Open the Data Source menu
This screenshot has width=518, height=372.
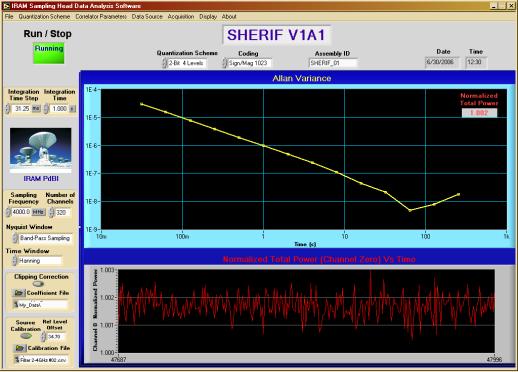[x=147, y=16]
